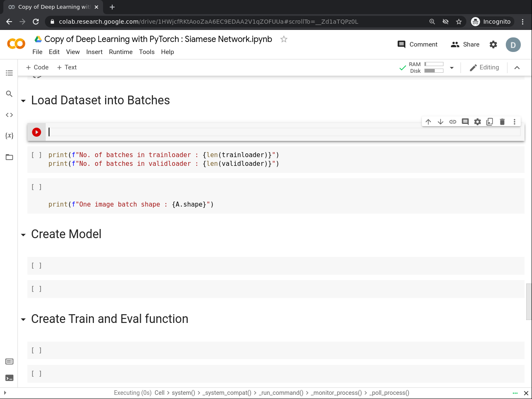Open the Files panel in sidebar
The image size is (532, 399).
9,157
